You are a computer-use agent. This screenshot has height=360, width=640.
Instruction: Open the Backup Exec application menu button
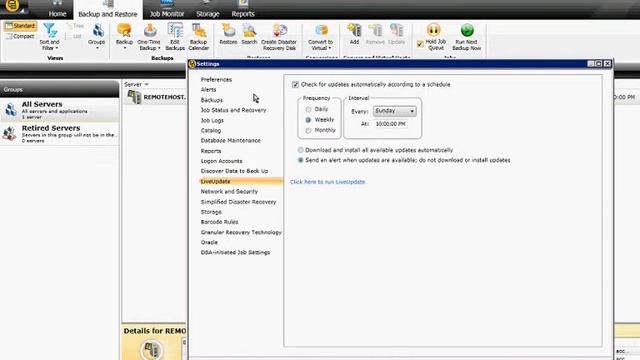tap(13, 5)
